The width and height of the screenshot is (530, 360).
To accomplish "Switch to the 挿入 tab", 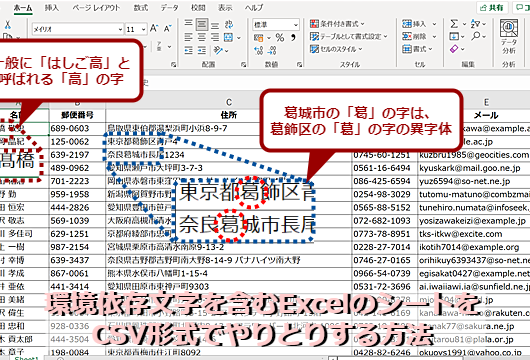I will [x=52, y=7].
